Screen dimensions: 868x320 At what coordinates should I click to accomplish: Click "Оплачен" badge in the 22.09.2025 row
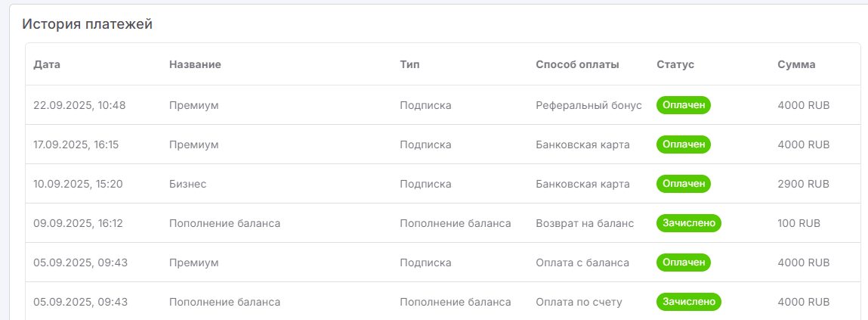coord(684,105)
